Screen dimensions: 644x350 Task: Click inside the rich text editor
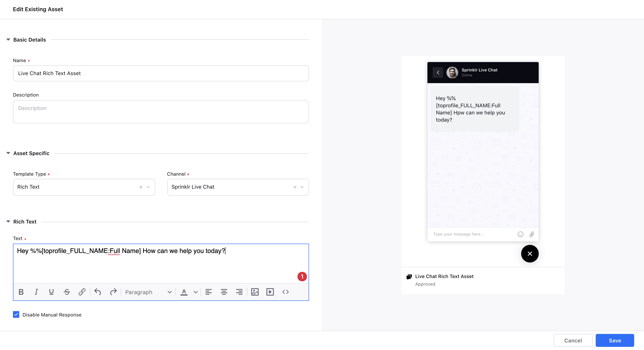pyautogui.click(x=161, y=263)
